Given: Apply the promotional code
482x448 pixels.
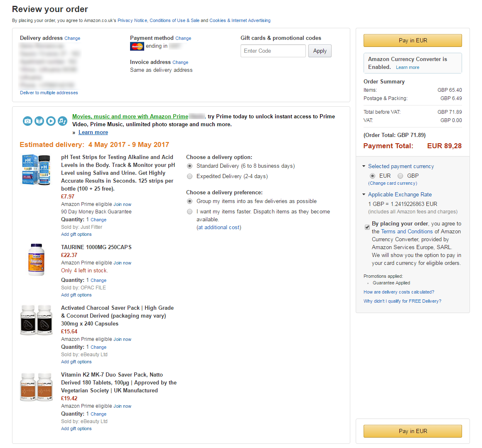Looking at the screenshot, I should pos(320,51).
